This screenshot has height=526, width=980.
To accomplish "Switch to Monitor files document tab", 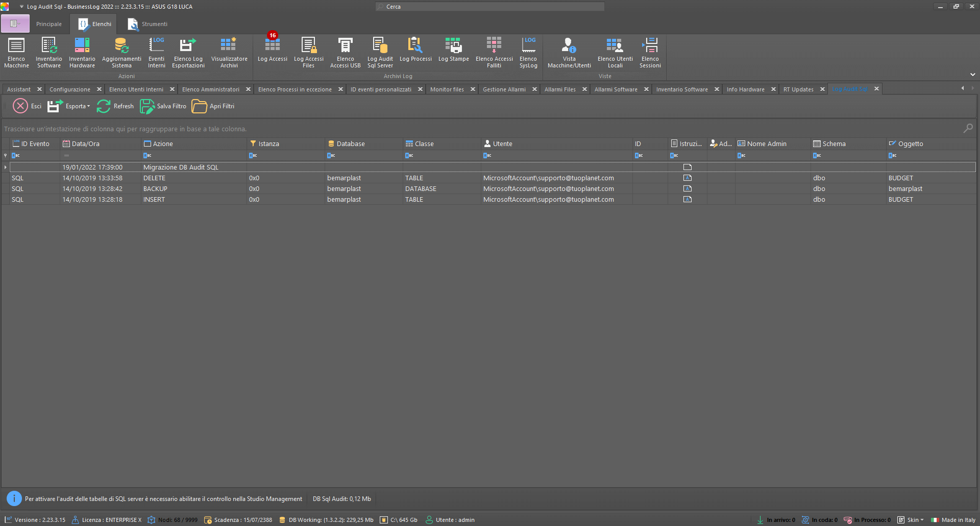I will tap(447, 89).
